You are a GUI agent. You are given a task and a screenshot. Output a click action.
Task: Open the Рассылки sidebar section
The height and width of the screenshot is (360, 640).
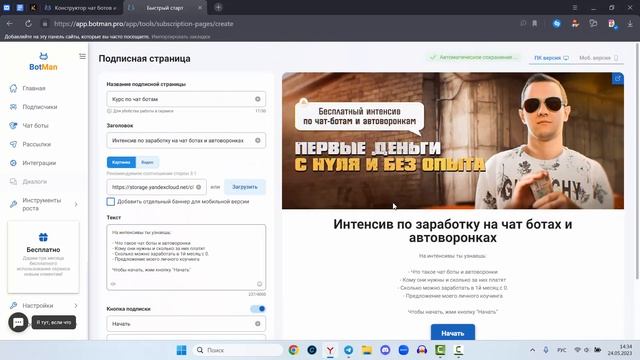(x=36, y=144)
